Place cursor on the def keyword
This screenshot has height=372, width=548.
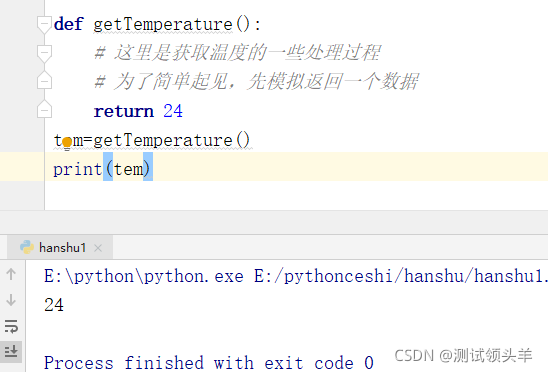[x=68, y=24]
